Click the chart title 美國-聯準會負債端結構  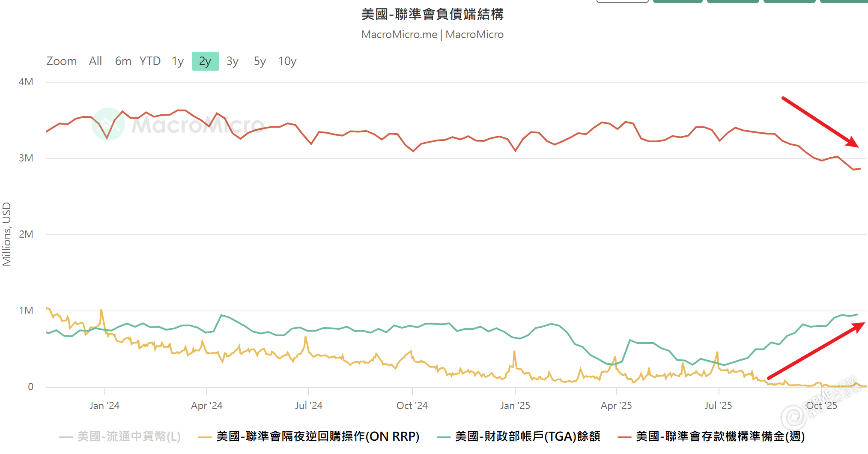point(433,14)
